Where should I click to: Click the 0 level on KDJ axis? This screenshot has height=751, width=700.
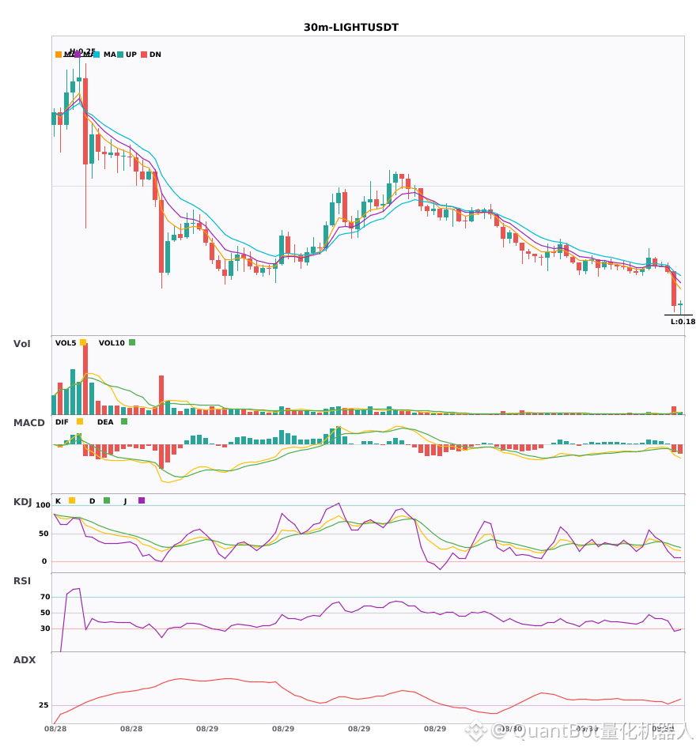coord(44,561)
